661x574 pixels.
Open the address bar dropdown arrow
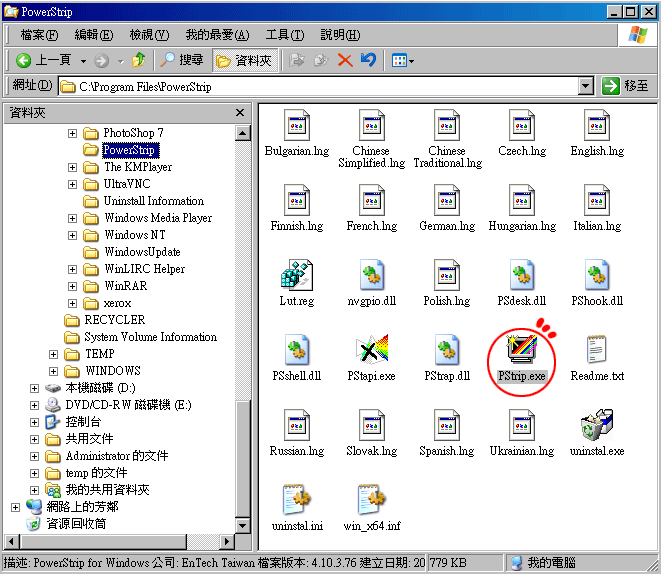point(586,86)
